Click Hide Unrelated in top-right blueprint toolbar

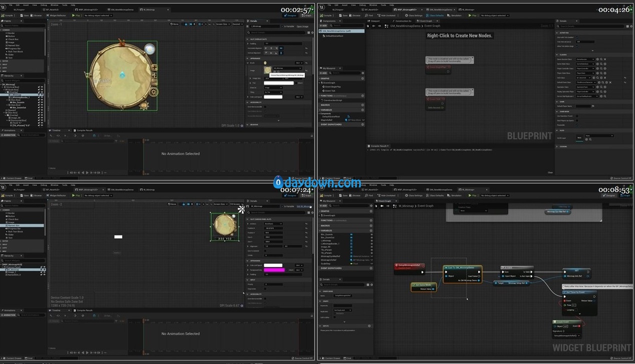click(x=388, y=15)
